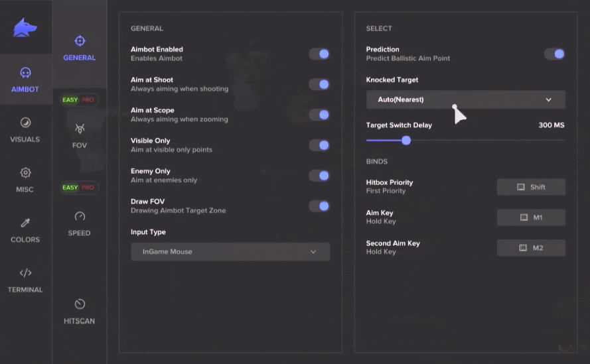Toggle the Prediction switch
The width and height of the screenshot is (590, 364).
pos(555,54)
